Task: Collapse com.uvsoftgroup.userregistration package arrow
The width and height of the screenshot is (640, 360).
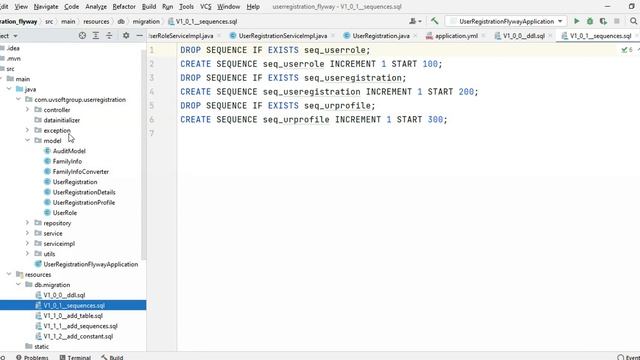Action: pyautogui.click(x=18, y=99)
